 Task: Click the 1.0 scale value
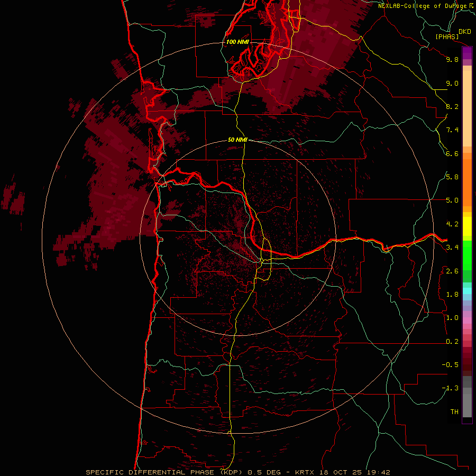tap(452, 318)
